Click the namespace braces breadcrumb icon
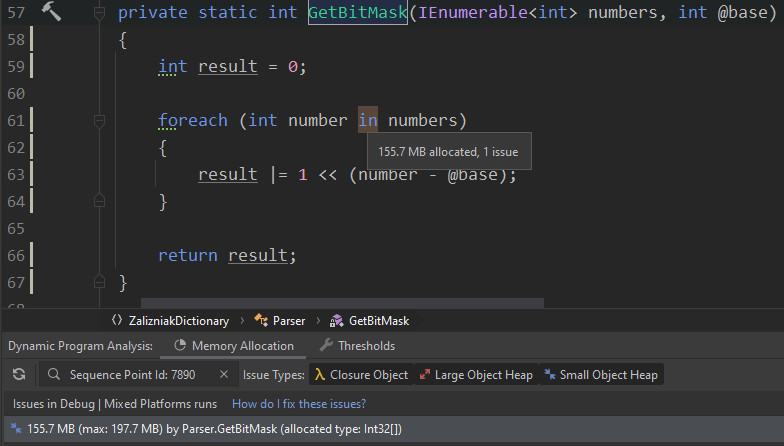784x446 pixels. point(117,320)
